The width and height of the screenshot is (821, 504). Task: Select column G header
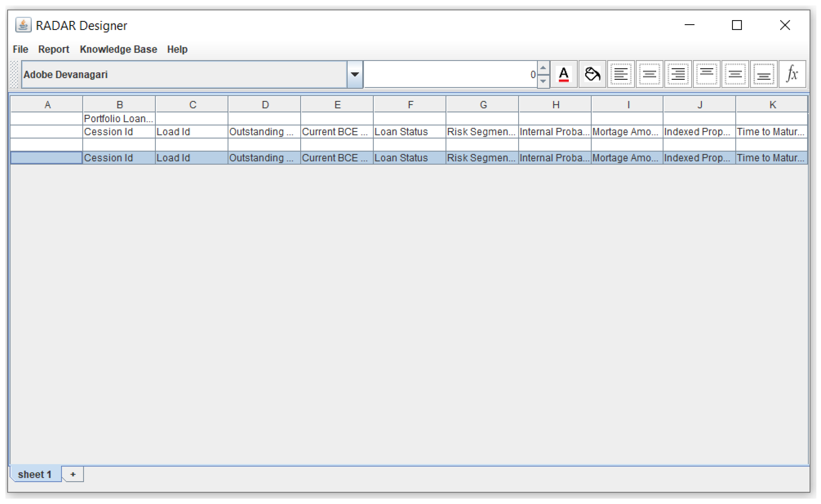pyautogui.click(x=483, y=105)
